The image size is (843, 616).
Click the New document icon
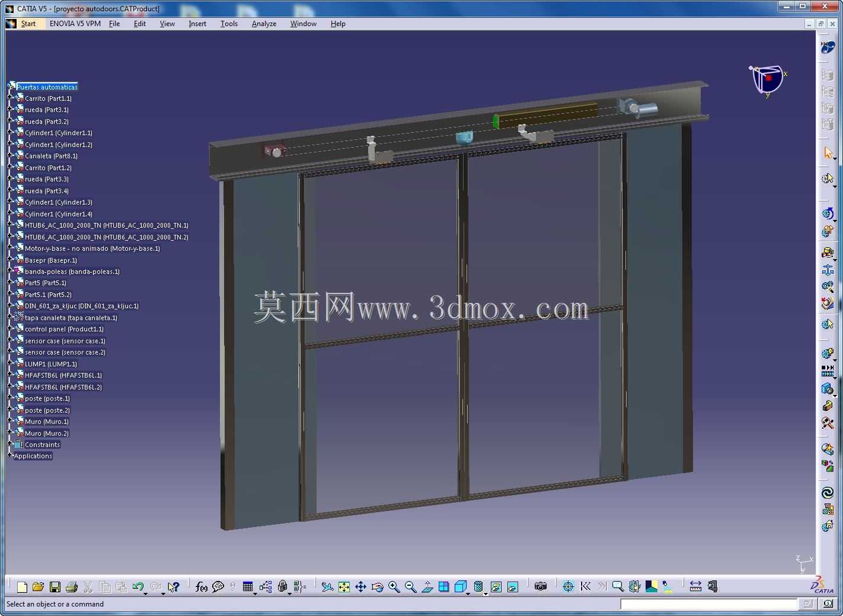coord(22,587)
